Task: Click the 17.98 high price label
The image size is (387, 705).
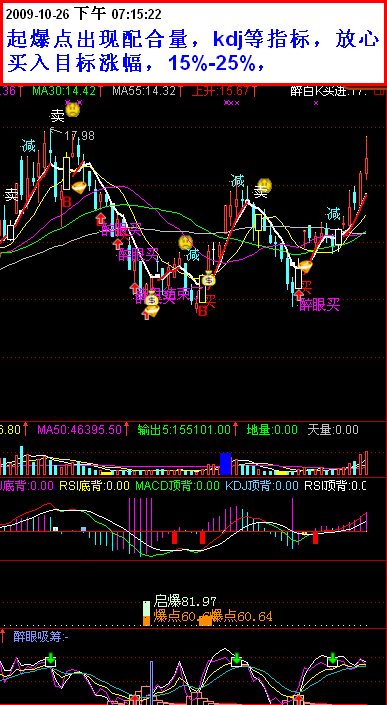Action: (80, 136)
